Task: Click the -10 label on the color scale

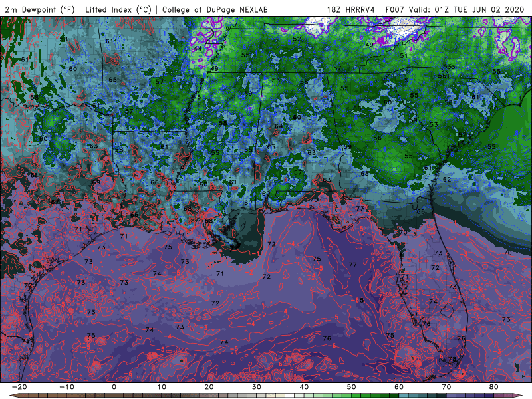Action: pos(66,387)
